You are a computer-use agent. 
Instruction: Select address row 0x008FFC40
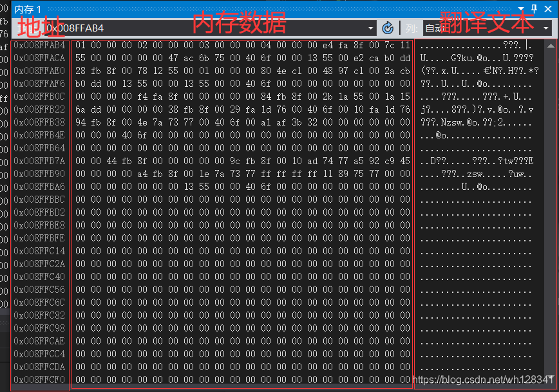(39, 277)
